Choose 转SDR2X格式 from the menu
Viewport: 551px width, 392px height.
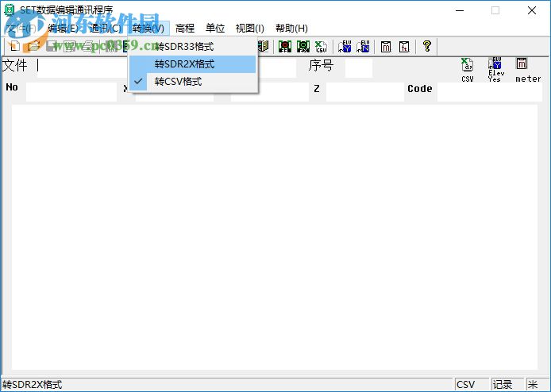coord(192,64)
